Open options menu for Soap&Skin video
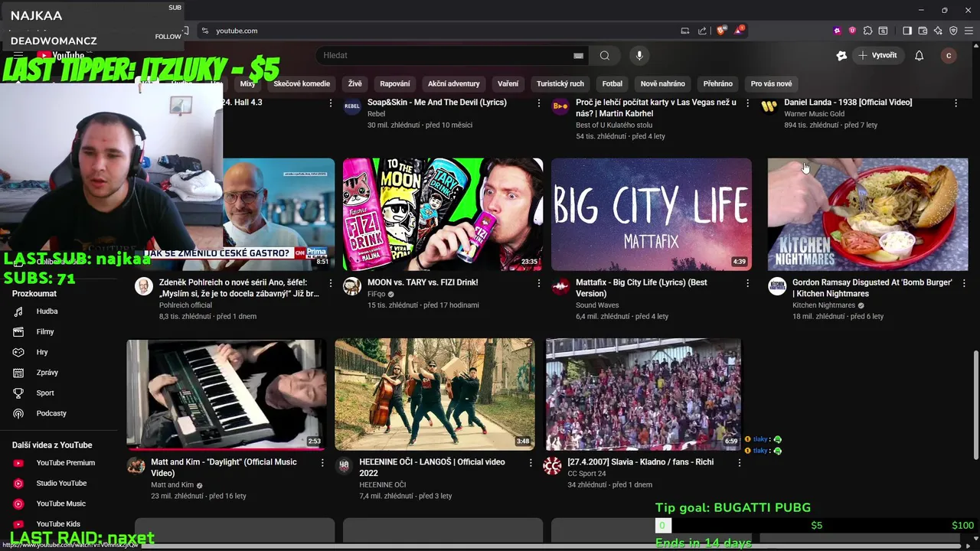Image resolution: width=980 pixels, height=551 pixels. [x=539, y=103]
